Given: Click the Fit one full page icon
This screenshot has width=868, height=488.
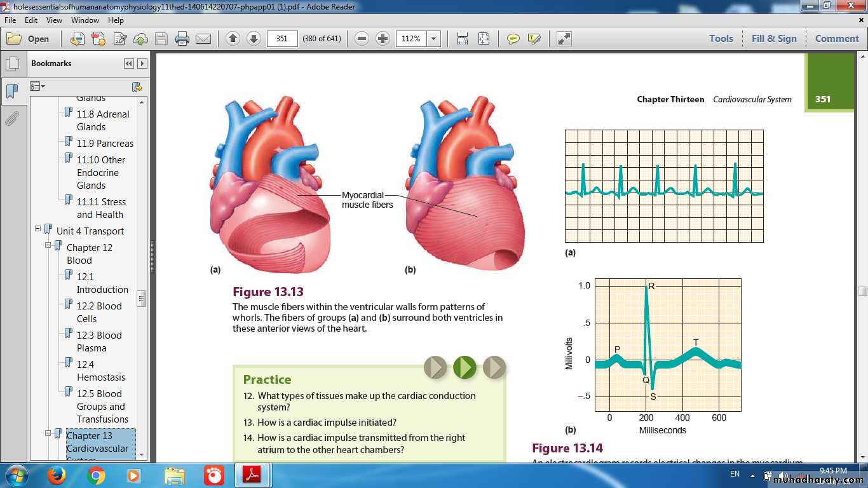Looking at the screenshot, I should [484, 39].
